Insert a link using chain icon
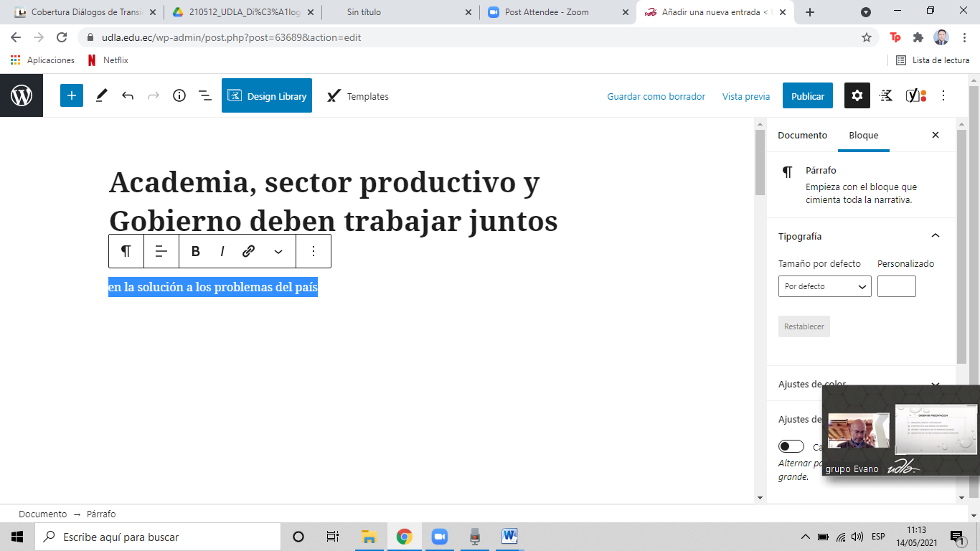 click(249, 251)
